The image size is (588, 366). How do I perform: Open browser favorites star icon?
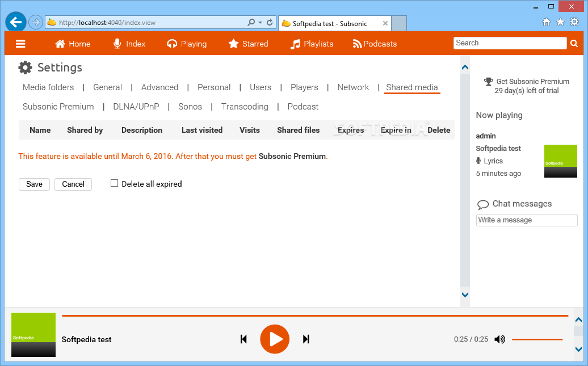(560, 22)
